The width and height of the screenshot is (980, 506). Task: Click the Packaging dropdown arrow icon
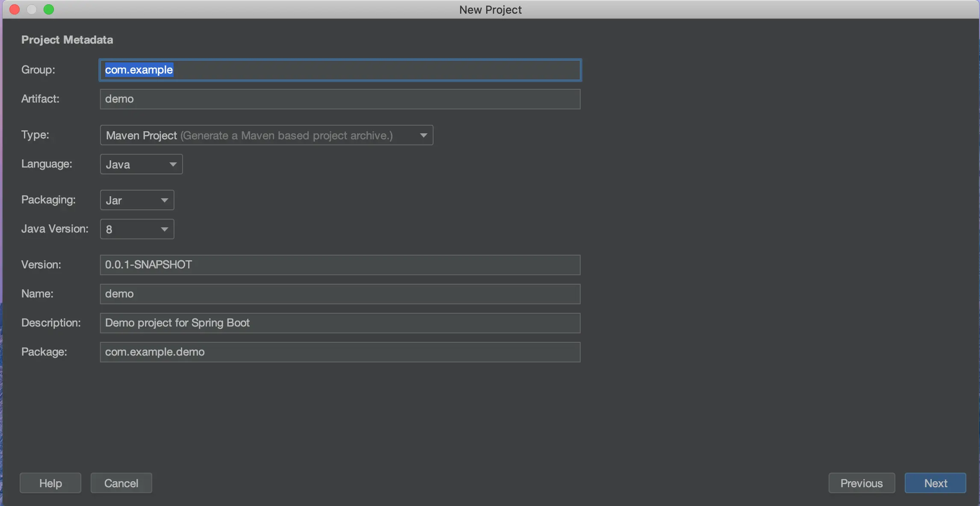(x=164, y=200)
